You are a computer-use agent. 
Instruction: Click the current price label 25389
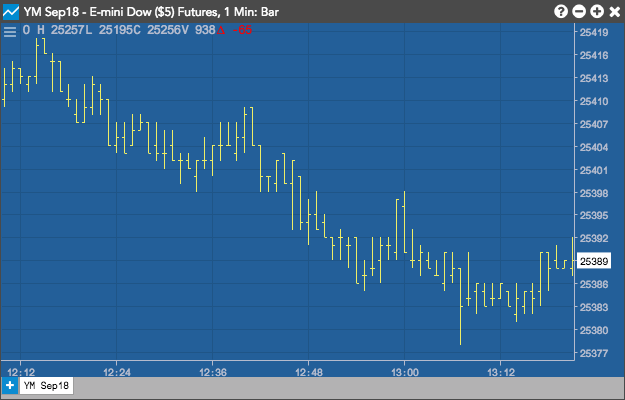[x=594, y=261]
